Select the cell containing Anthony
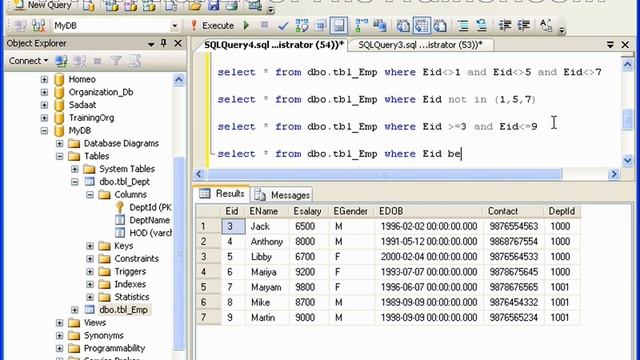This screenshot has width=640, height=360. coord(267,242)
